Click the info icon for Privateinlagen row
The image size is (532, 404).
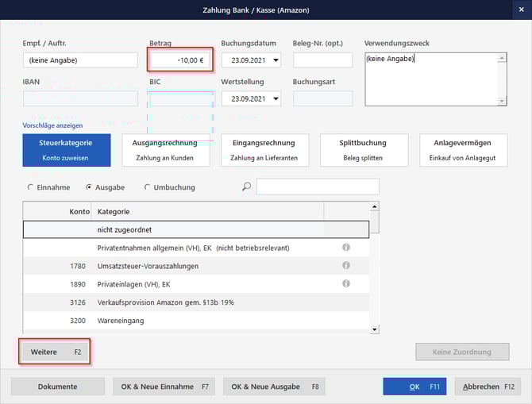point(345,283)
